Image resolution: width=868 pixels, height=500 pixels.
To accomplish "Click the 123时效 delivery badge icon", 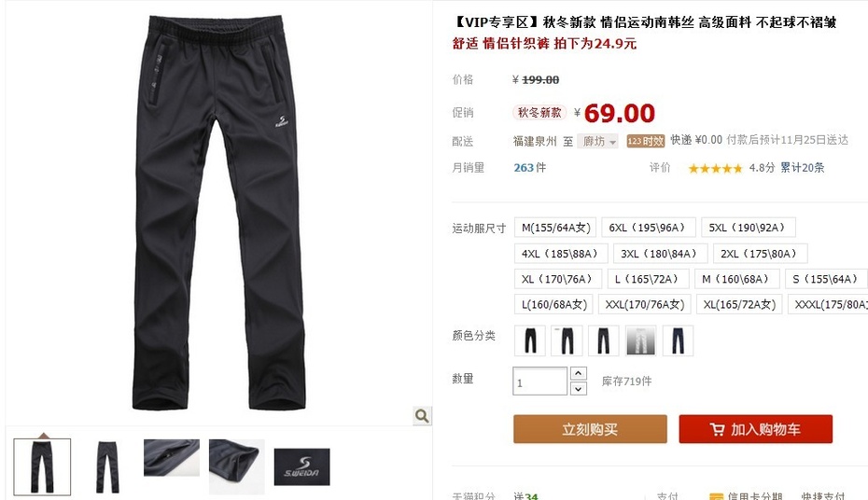I will click(x=646, y=141).
